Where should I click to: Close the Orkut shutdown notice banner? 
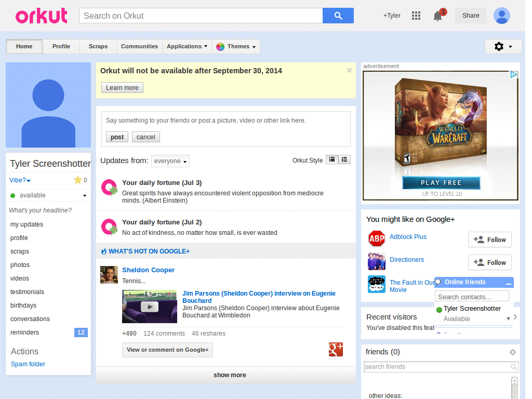(x=349, y=71)
